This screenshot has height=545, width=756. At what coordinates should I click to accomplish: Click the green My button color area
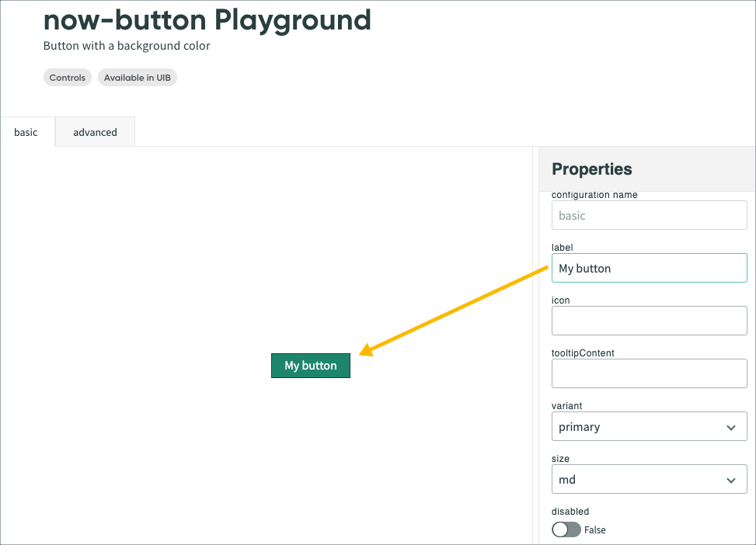(x=310, y=365)
